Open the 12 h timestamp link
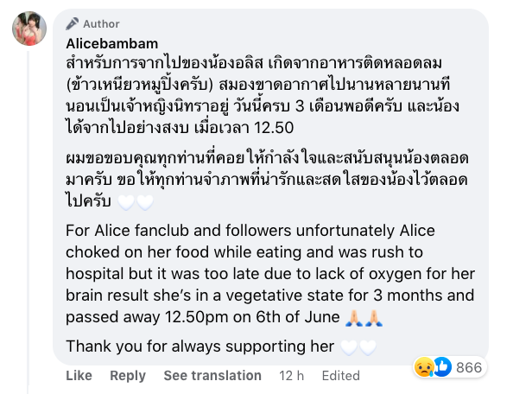 [292, 375]
